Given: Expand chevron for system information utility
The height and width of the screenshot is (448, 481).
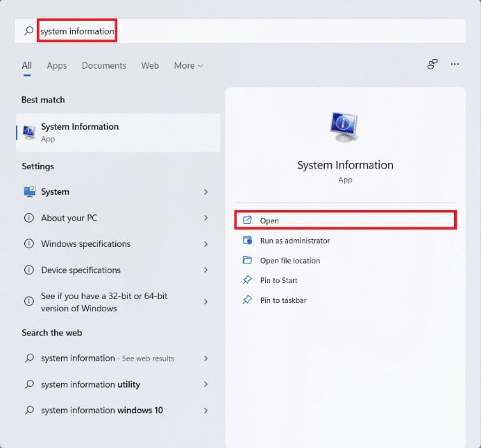Looking at the screenshot, I should [x=206, y=384].
